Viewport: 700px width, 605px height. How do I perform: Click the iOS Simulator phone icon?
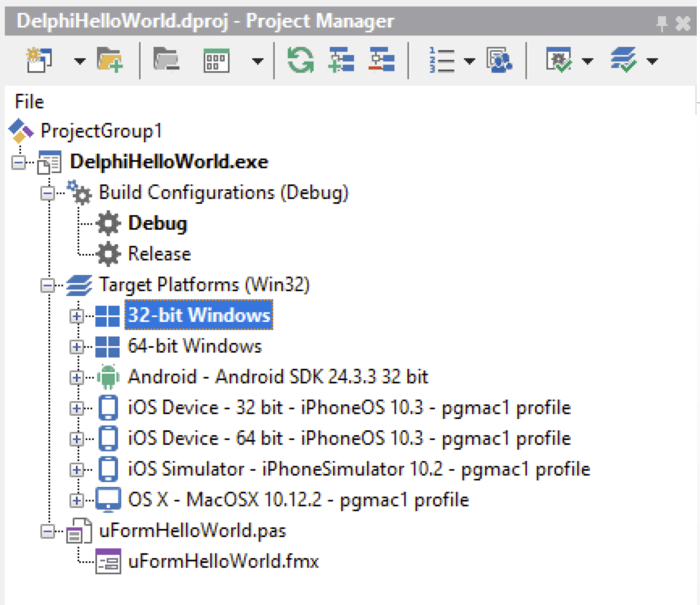coord(108,470)
